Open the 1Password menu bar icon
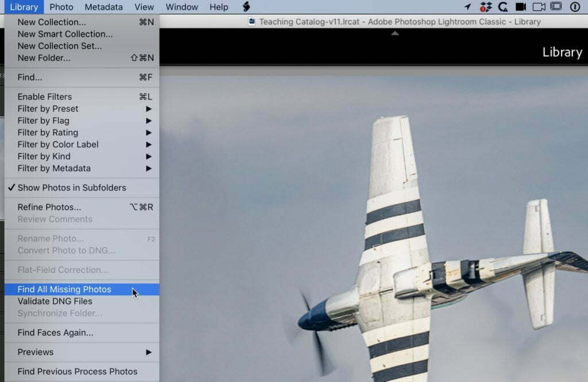 (x=575, y=7)
